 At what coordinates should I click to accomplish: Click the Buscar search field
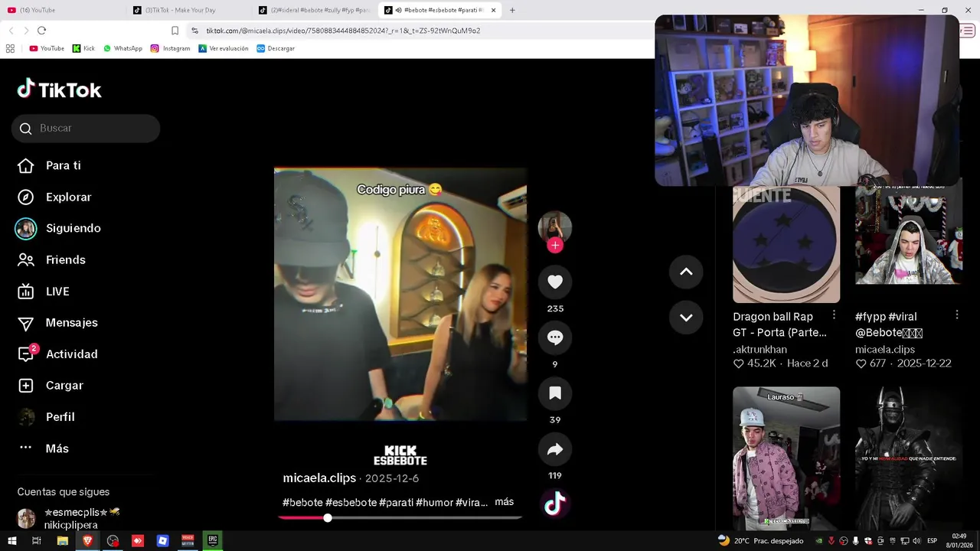tap(86, 129)
